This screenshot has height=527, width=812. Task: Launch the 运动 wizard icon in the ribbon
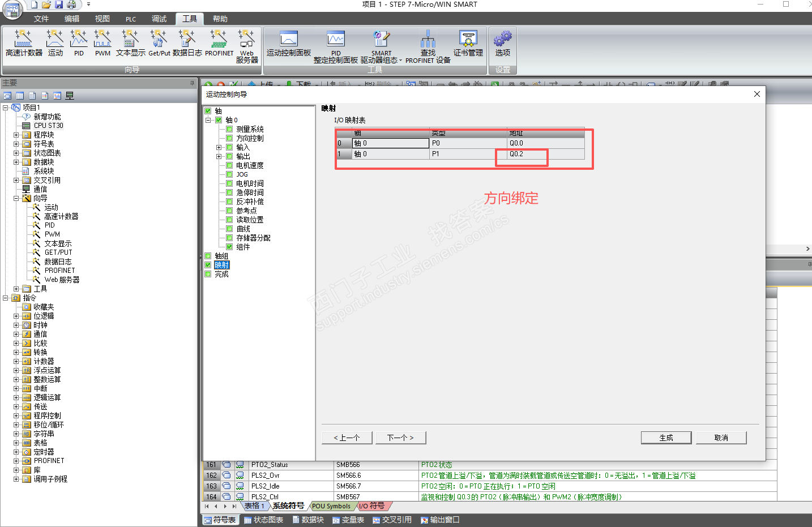point(55,44)
